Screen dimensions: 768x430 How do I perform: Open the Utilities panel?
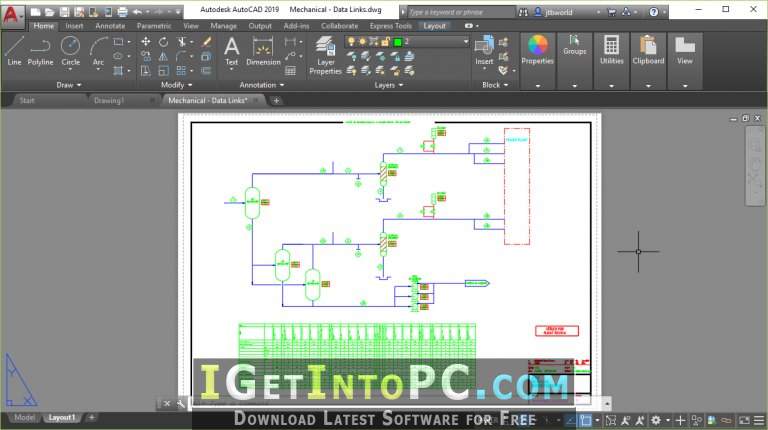611,50
